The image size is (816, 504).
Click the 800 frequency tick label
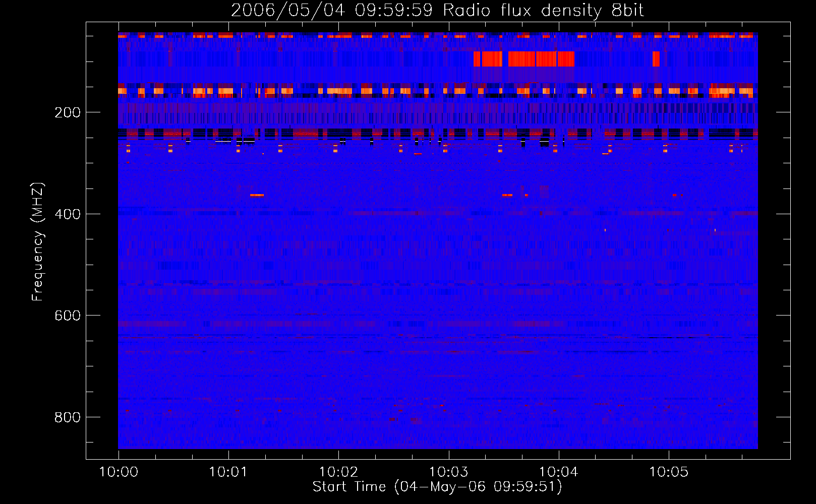coord(68,417)
